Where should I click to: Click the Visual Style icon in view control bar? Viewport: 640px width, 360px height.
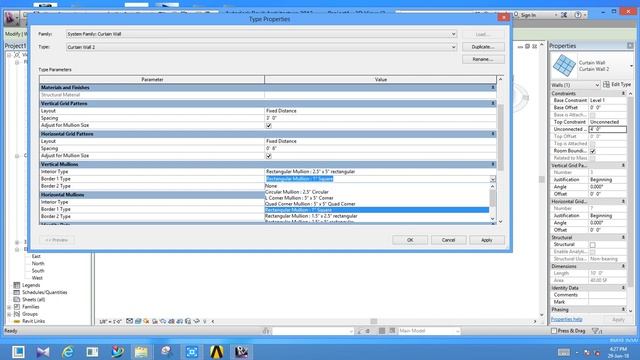click(138, 321)
